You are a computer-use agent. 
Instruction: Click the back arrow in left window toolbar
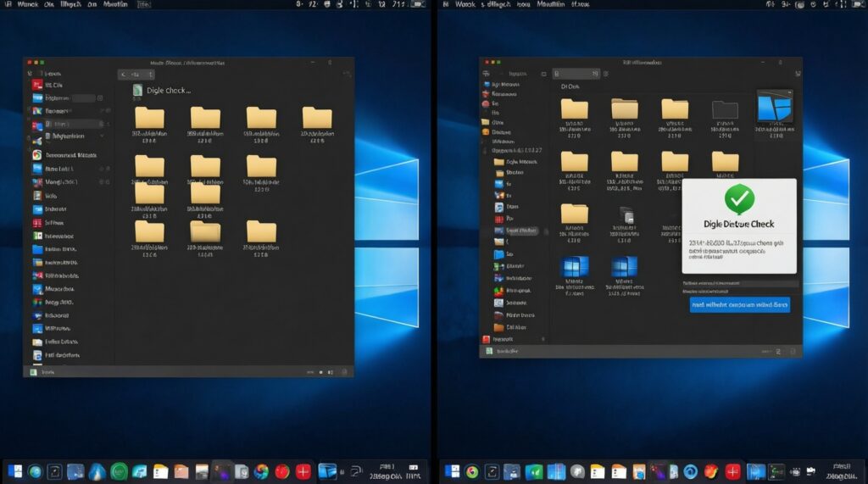(124, 75)
